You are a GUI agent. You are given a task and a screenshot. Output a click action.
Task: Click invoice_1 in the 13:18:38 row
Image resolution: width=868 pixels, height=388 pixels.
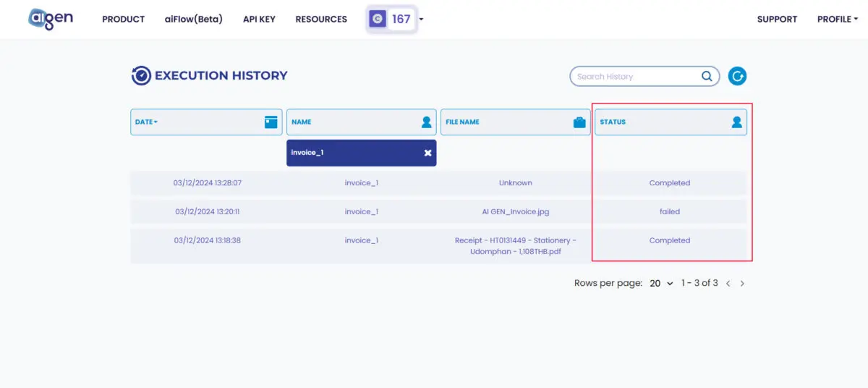tap(362, 240)
